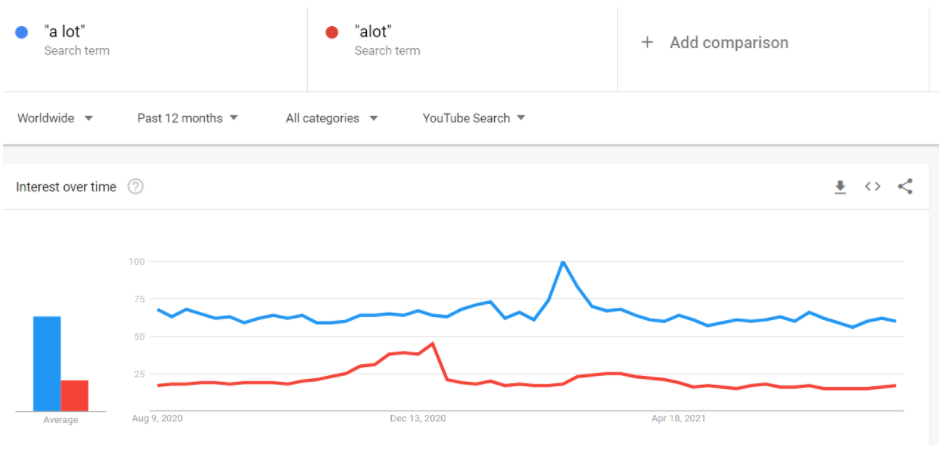Change the YouTube Search source dropdown

pyautogui.click(x=474, y=118)
